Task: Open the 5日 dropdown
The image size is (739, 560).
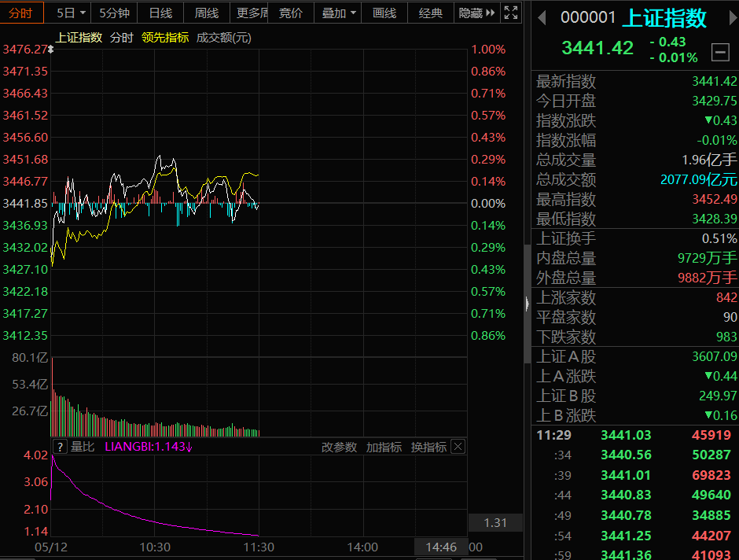Action: [x=70, y=13]
